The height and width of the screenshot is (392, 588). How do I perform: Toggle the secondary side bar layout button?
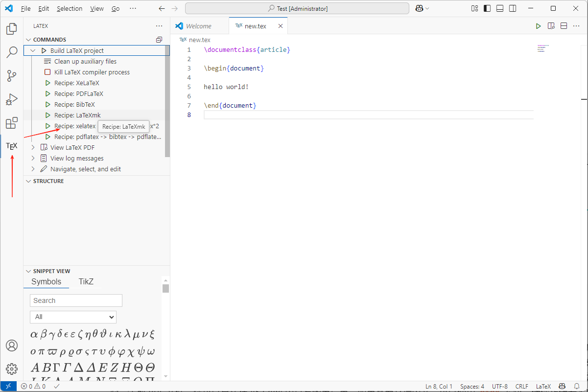coord(513,8)
